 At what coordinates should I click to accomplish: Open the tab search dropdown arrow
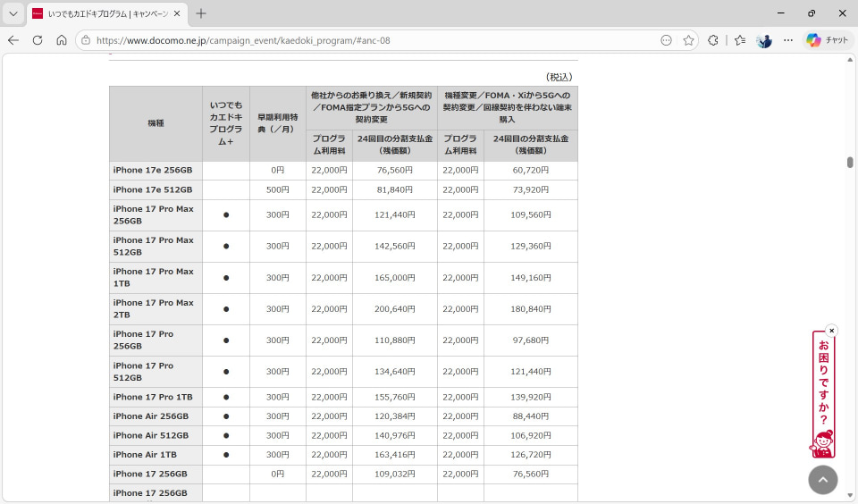pos(13,13)
